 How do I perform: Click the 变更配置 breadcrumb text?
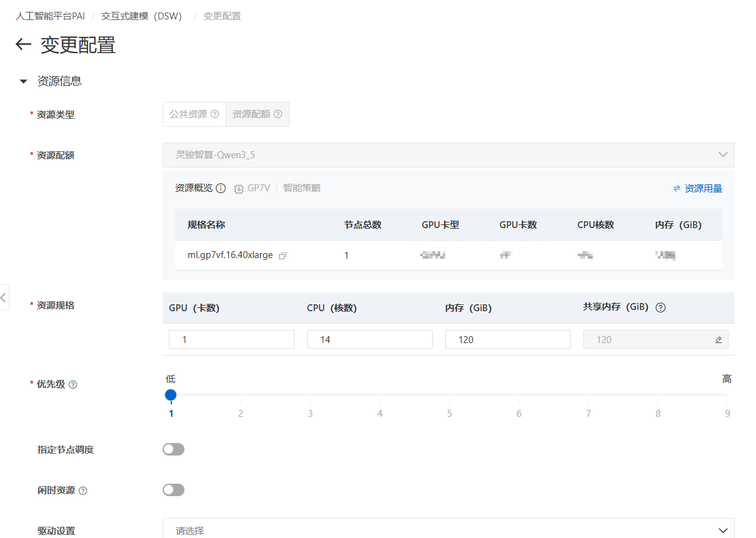point(222,16)
